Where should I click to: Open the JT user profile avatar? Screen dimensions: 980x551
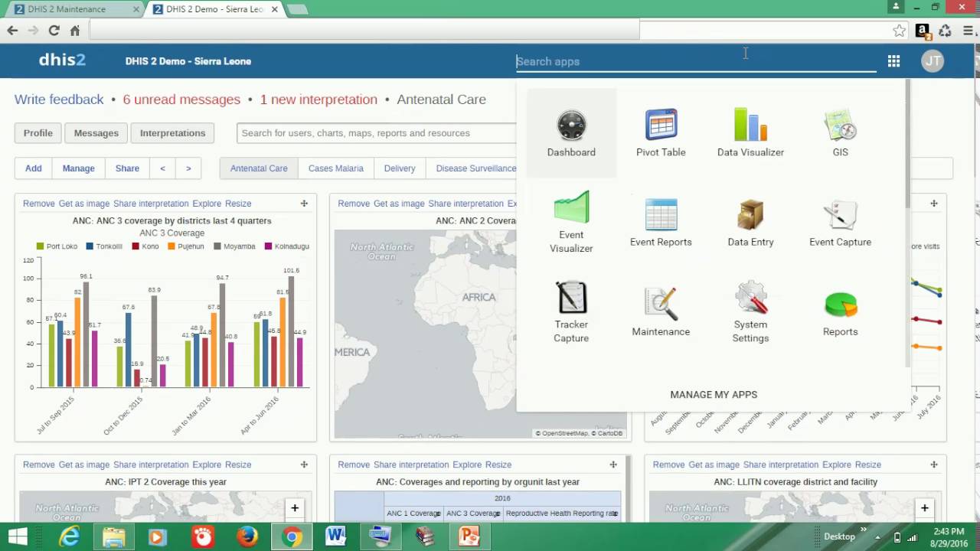coord(933,61)
